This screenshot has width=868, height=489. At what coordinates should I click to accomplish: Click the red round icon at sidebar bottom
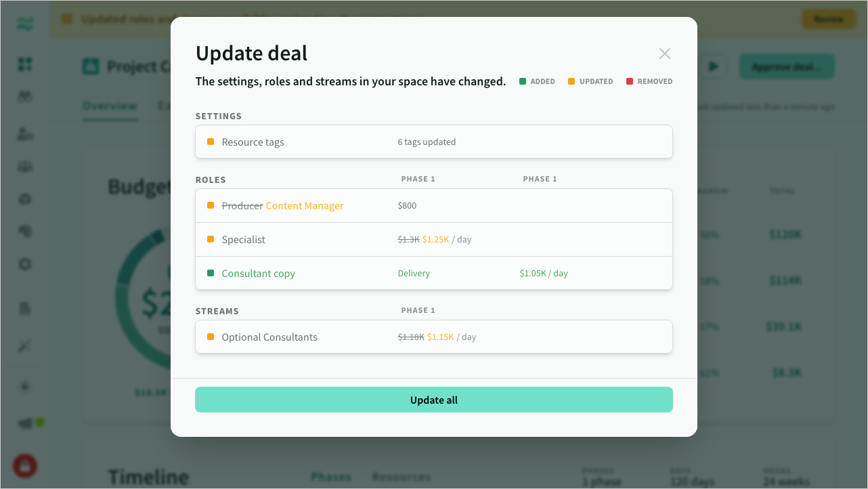click(25, 466)
